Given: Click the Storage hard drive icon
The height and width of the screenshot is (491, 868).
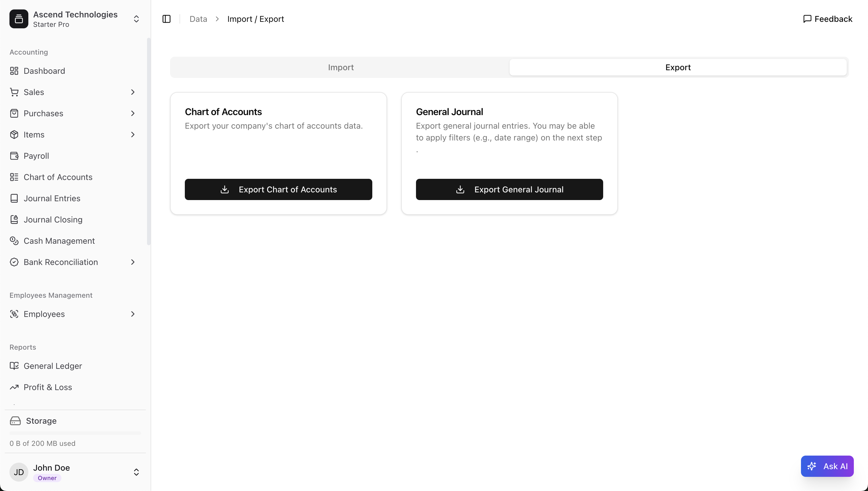Looking at the screenshot, I should 15,421.
